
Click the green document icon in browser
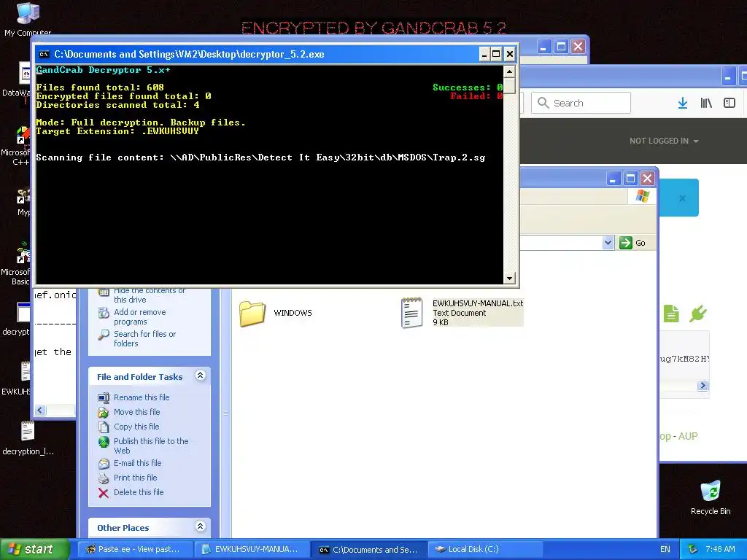671,314
